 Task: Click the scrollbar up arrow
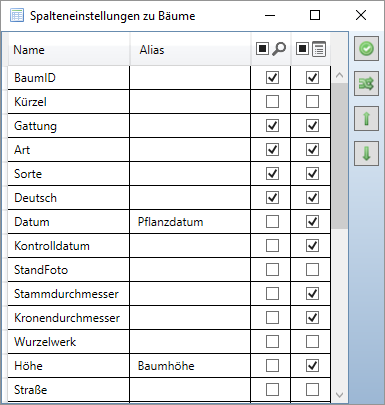tap(339, 75)
